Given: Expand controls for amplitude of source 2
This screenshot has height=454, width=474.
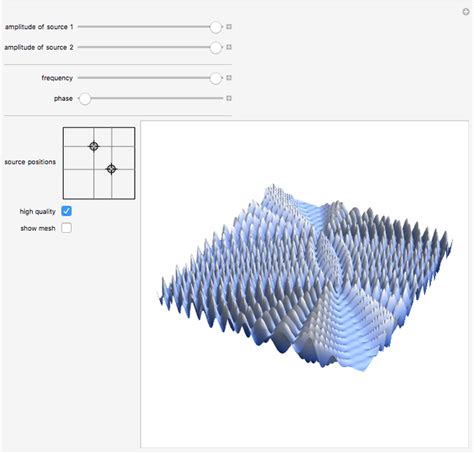Looking at the screenshot, I should click(229, 47).
